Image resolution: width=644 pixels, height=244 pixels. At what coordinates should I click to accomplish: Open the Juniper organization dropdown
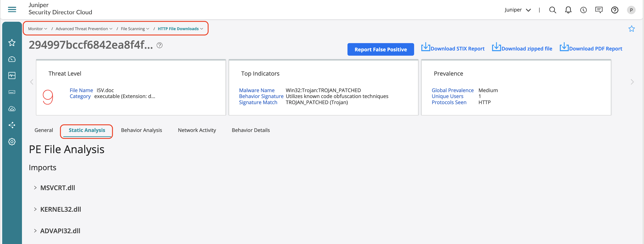518,10
